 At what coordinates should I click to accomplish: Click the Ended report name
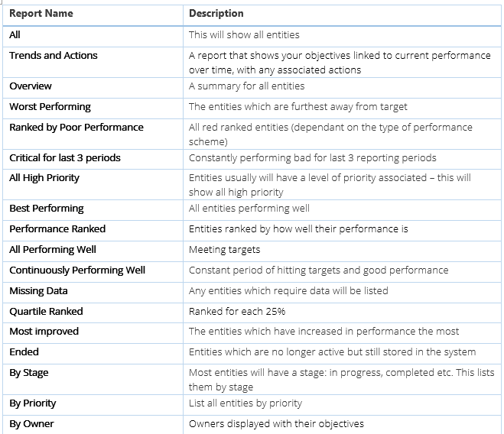point(24,352)
